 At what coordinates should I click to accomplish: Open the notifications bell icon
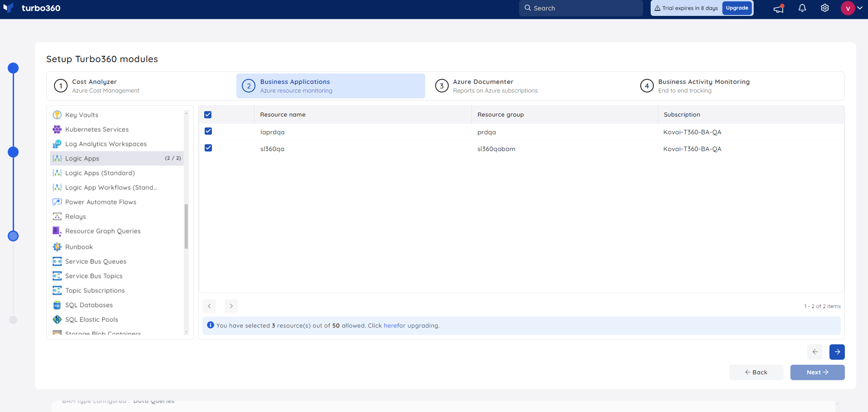802,8
